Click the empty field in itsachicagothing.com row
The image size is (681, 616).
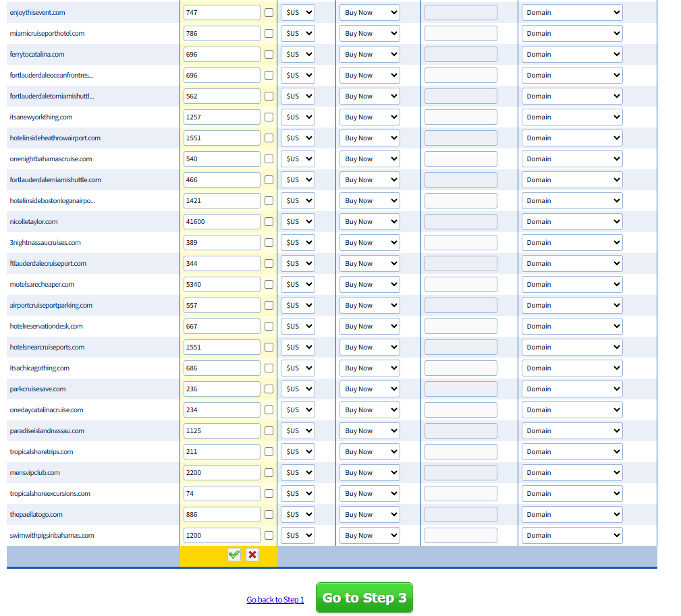coord(460,368)
